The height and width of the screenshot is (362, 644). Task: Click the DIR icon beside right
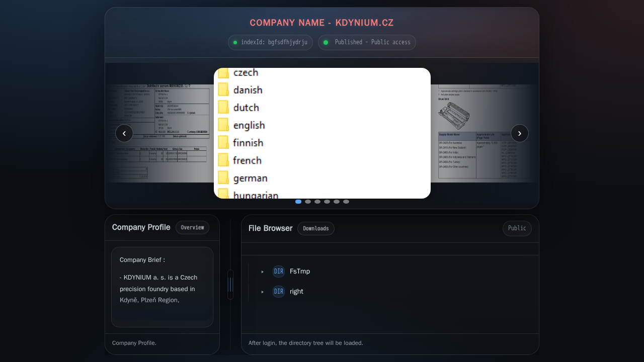click(x=279, y=292)
